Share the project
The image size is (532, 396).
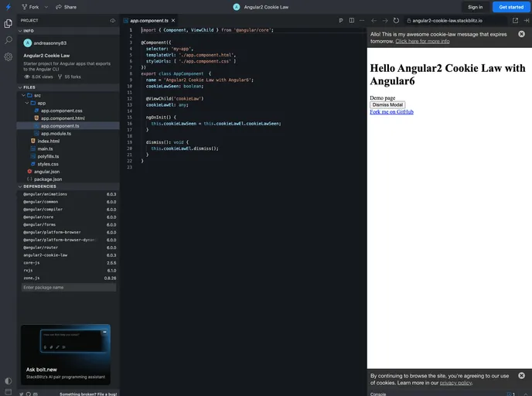click(x=66, y=7)
